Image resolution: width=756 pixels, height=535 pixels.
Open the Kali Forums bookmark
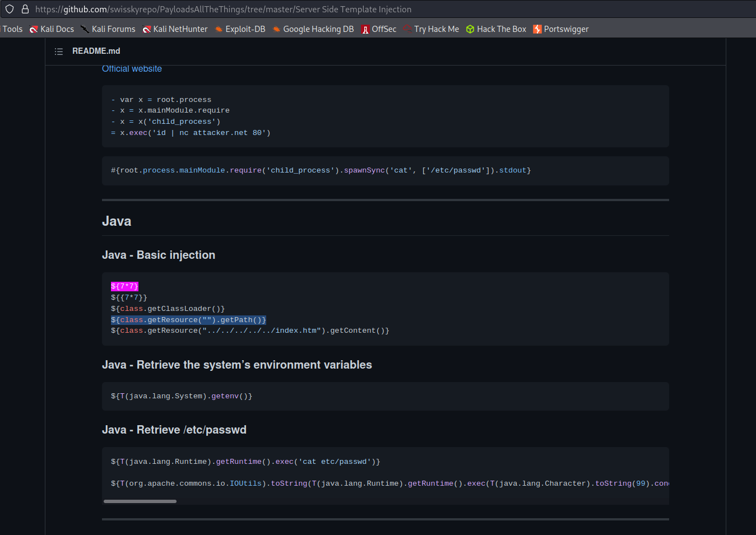point(108,29)
